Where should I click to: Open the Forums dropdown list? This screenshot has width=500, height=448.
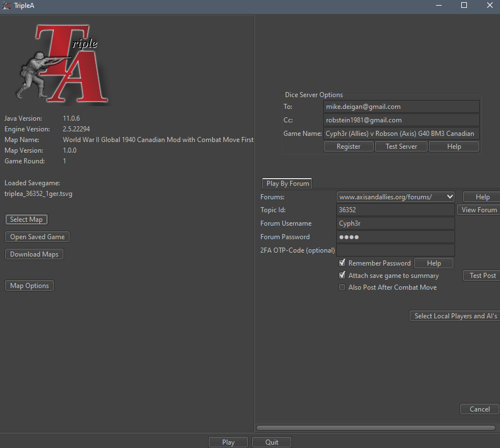(x=396, y=197)
